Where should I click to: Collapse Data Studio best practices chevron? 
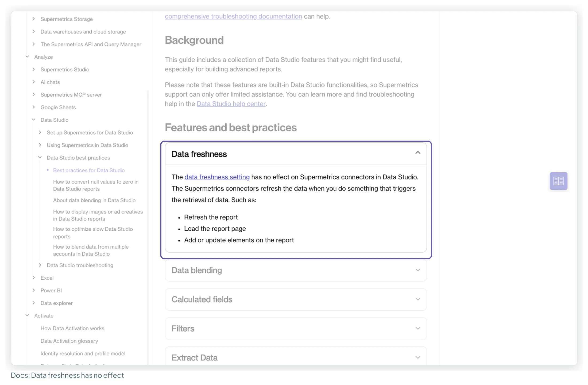40,157
